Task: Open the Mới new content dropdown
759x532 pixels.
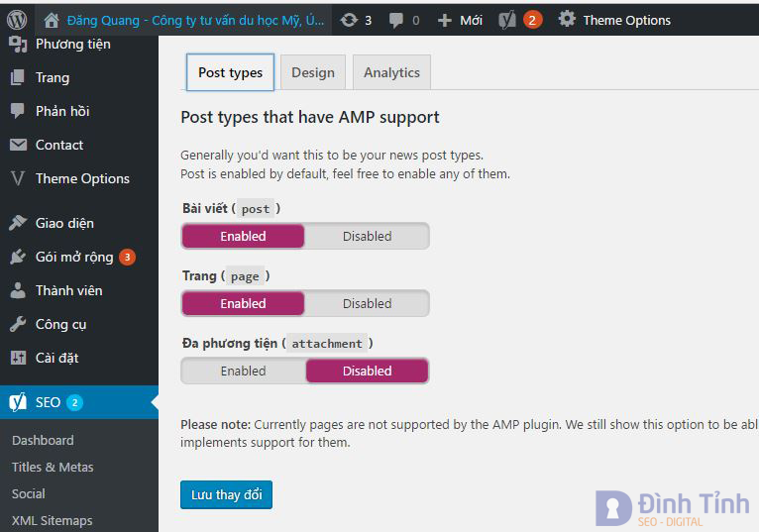Action: (460, 20)
